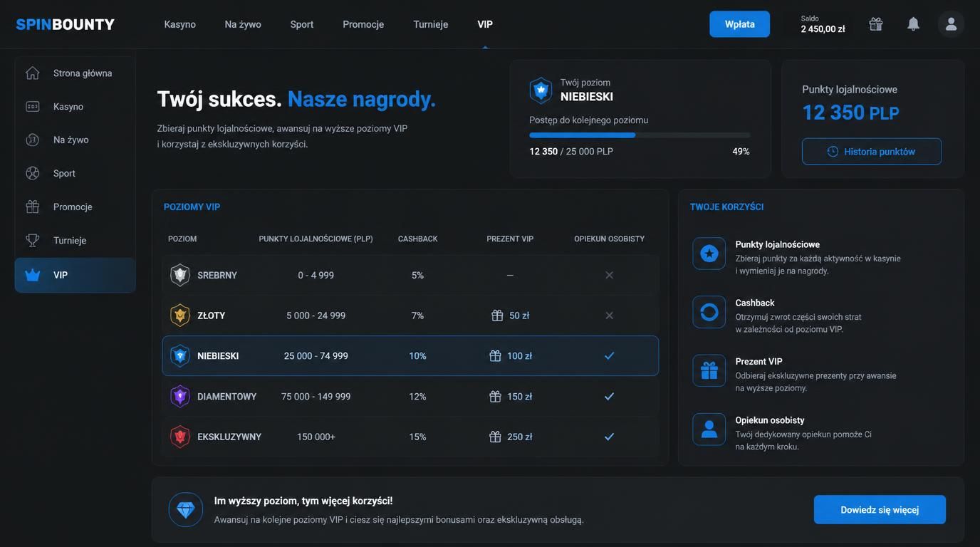Image resolution: width=980 pixels, height=547 pixels.
Task: Select Na żywo in the left sidebar
Action: pos(75,140)
